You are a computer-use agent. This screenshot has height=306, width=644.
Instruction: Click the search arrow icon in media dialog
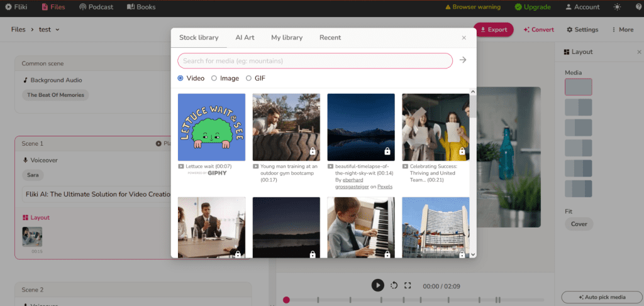(463, 60)
